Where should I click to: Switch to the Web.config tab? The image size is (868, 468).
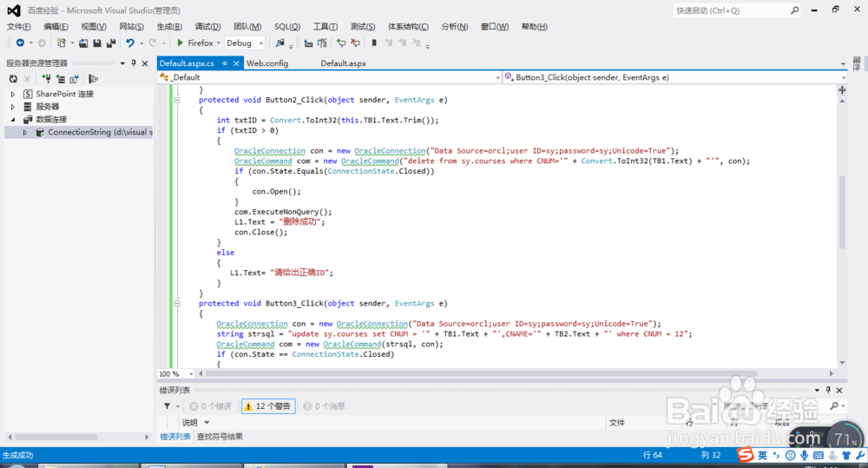(x=267, y=63)
